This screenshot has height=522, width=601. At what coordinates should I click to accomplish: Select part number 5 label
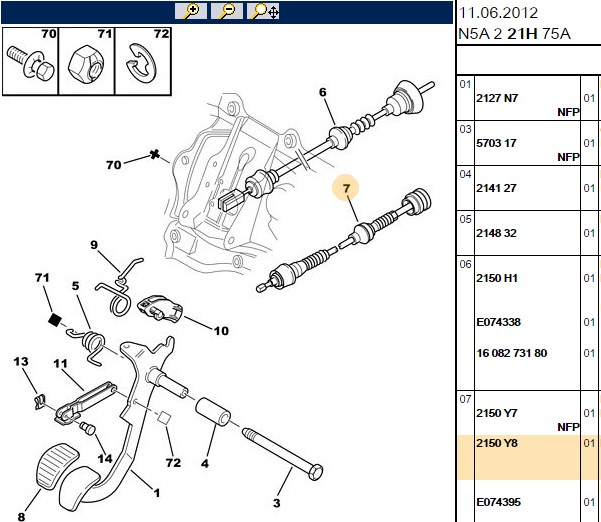coord(76,286)
